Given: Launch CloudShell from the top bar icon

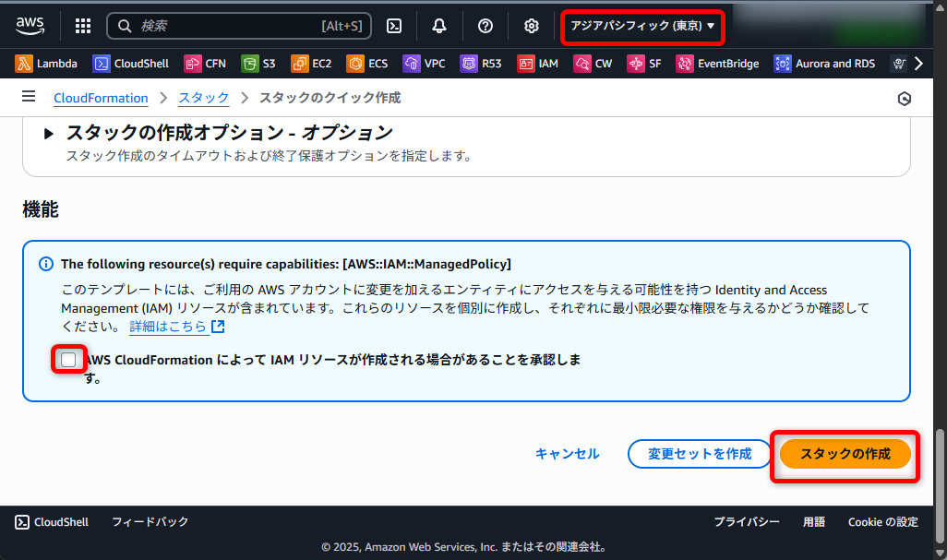Looking at the screenshot, I should pyautogui.click(x=394, y=26).
